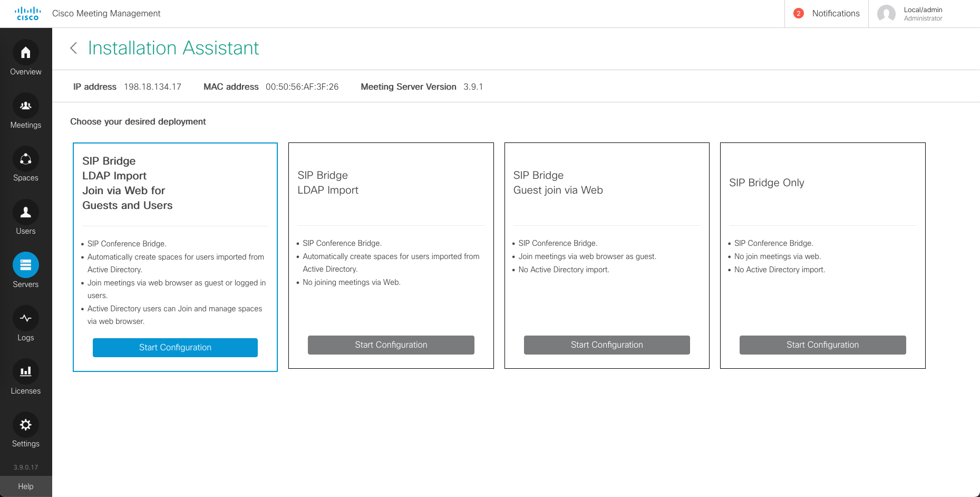This screenshot has height=497, width=980.
Task: Select the Users sidebar icon
Action: point(25,212)
